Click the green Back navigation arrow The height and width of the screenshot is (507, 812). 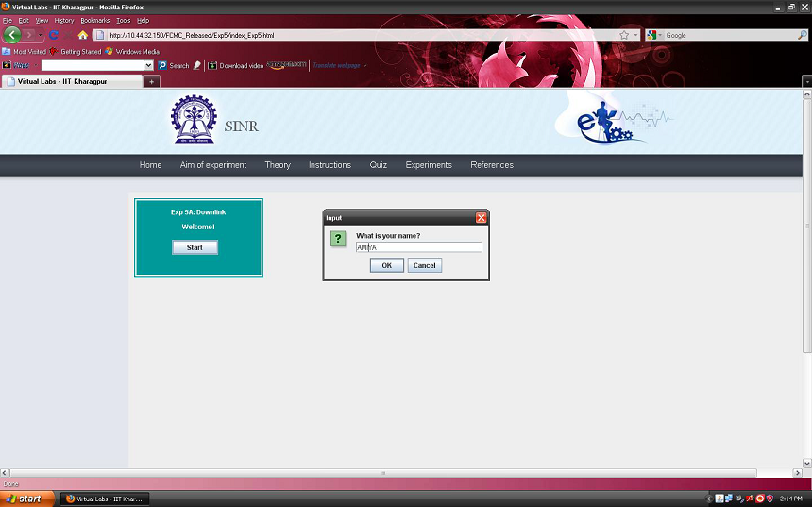pos(11,35)
